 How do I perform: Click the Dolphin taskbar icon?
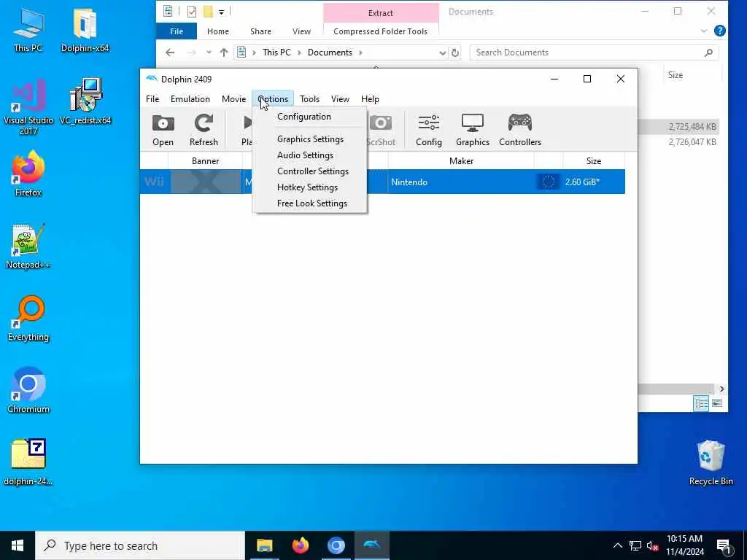pos(371,545)
